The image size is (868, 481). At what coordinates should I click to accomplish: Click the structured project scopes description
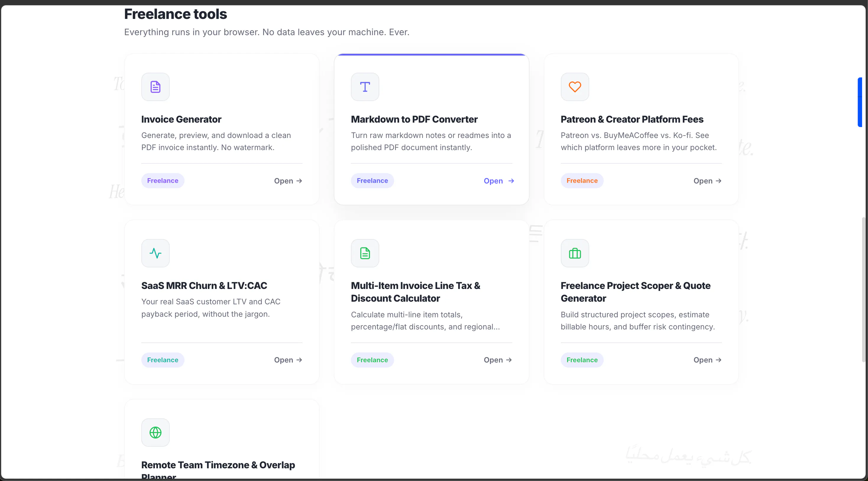637,321
